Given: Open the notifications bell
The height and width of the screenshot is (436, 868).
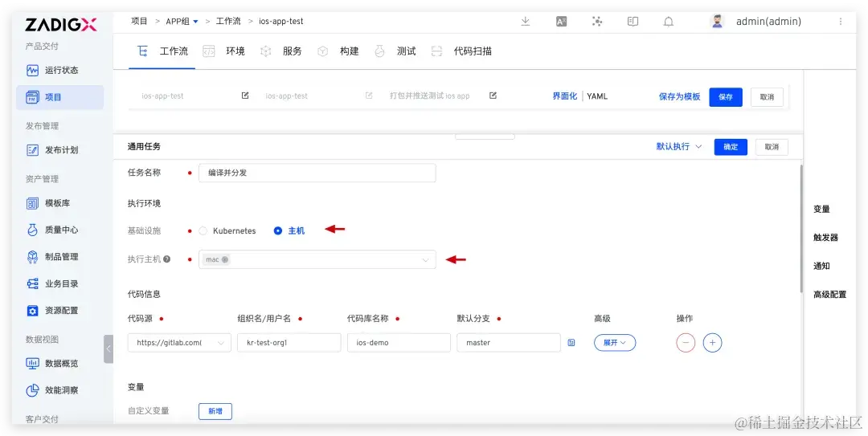Looking at the screenshot, I should point(669,22).
